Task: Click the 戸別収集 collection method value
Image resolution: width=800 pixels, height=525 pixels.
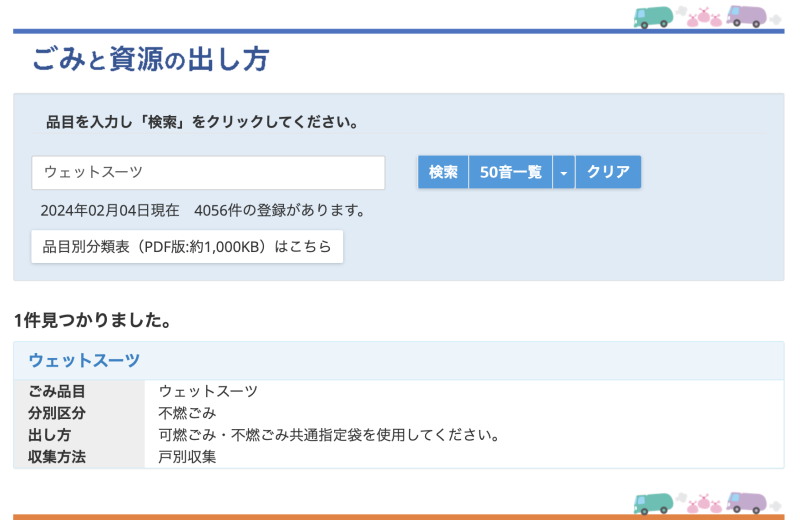Action: [187, 457]
